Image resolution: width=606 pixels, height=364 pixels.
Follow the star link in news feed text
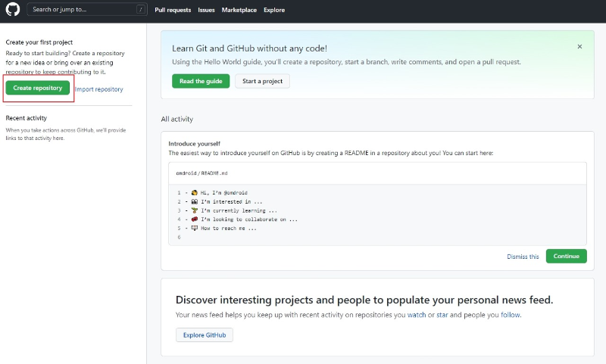pos(442,315)
